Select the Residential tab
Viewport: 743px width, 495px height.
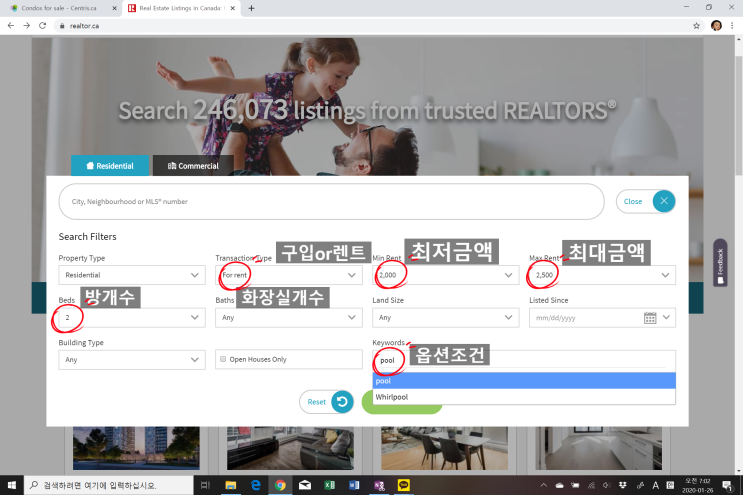pos(110,166)
